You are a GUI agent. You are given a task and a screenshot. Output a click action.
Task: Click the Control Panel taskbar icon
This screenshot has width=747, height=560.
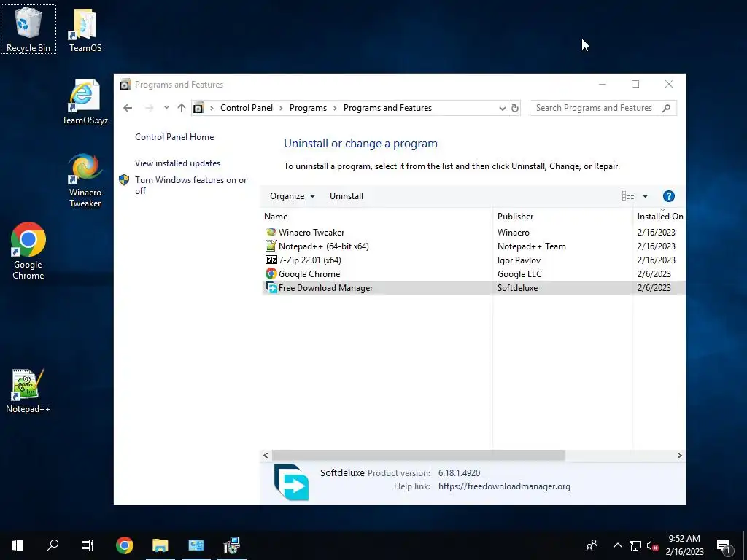196,545
